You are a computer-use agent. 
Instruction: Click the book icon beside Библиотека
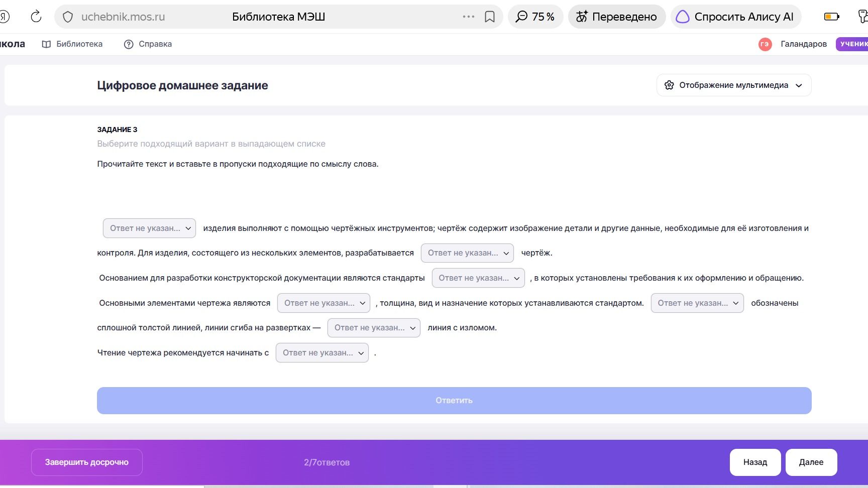click(46, 44)
